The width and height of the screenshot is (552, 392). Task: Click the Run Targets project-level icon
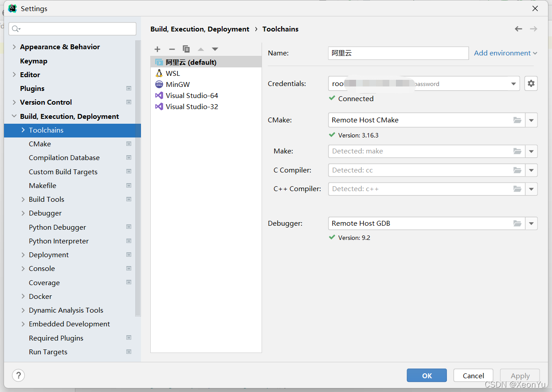click(x=129, y=352)
